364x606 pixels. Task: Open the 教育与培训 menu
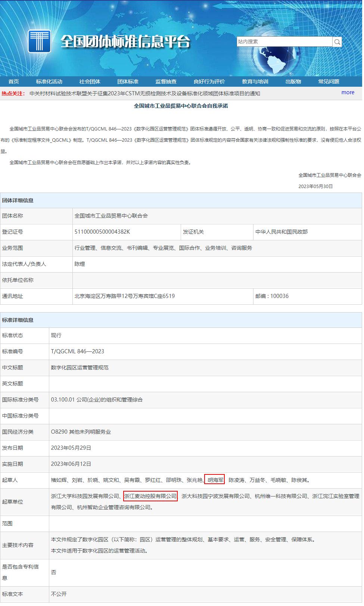coord(255,81)
